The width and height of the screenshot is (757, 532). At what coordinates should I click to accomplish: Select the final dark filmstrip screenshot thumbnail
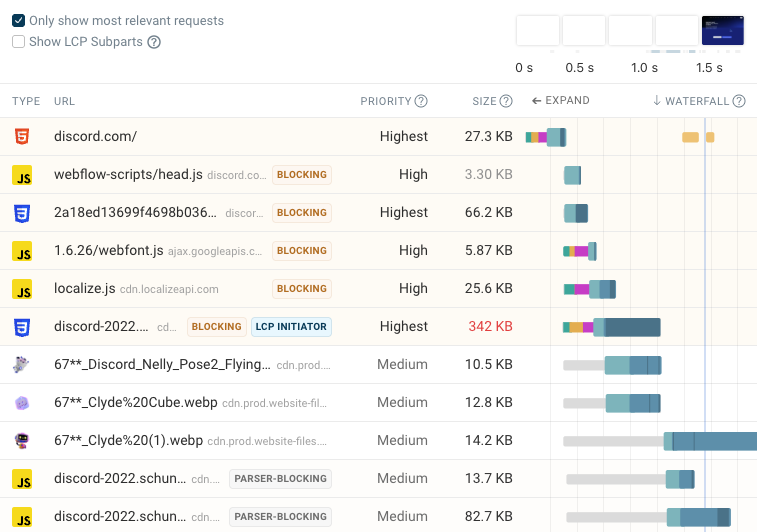coord(722,31)
